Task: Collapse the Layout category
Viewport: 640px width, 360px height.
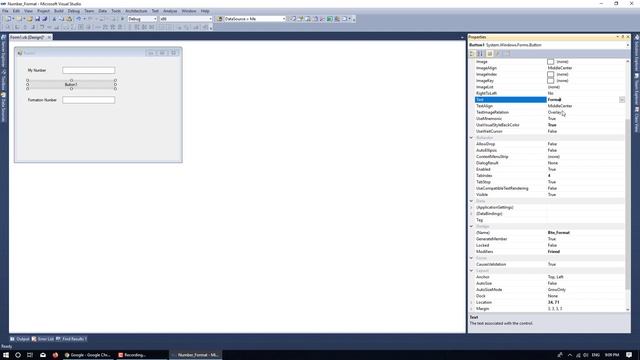Action: point(471,271)
